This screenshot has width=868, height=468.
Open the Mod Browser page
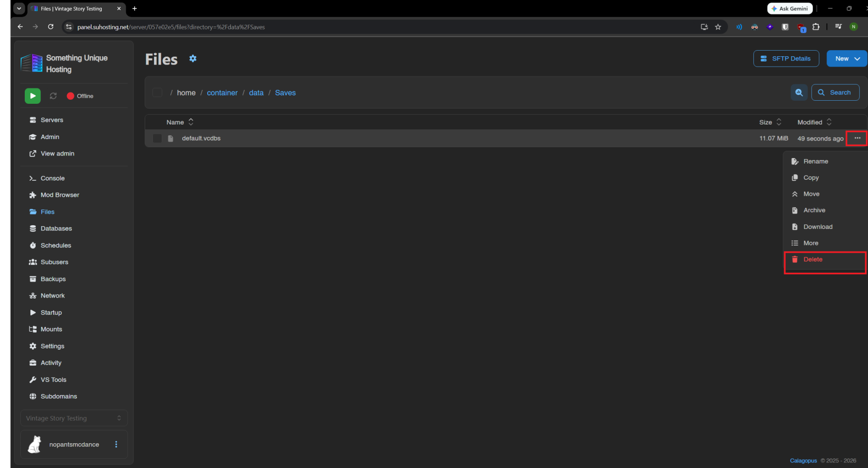point(74,195)
